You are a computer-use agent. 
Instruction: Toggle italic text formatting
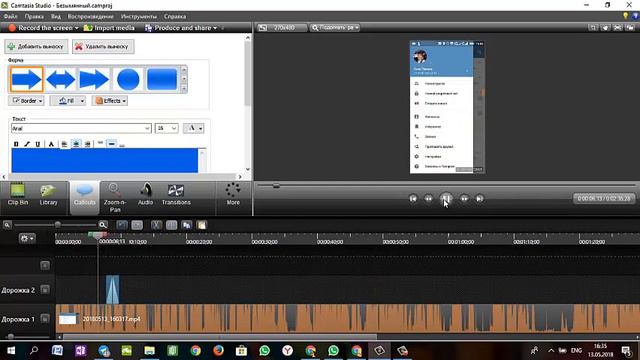pyautogui.click(x=27, y=144)
